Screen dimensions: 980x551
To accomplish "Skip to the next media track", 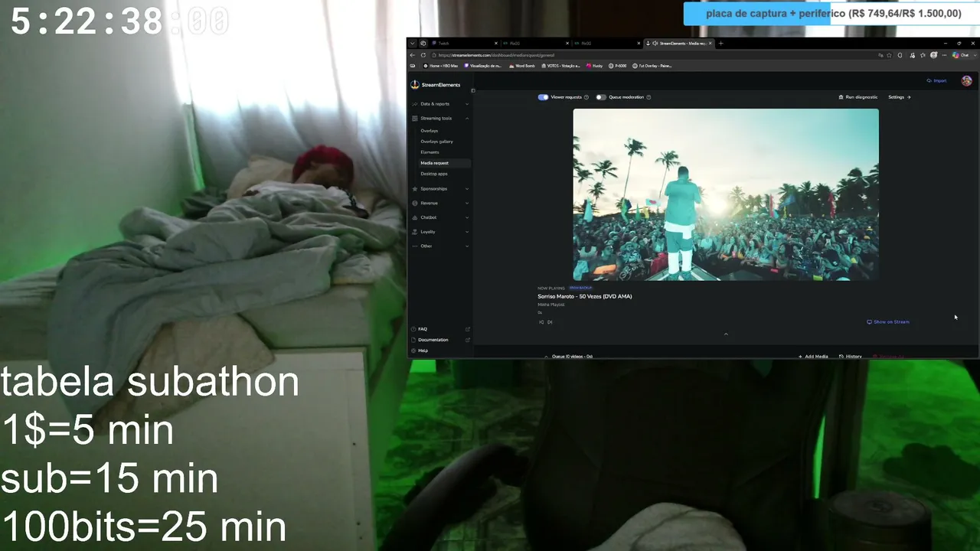I will coord(550,322).
